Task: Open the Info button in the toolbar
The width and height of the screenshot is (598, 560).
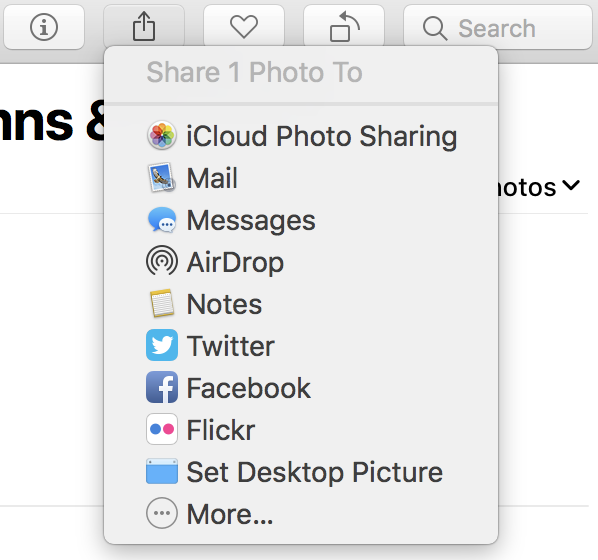Action: [44, 27]
